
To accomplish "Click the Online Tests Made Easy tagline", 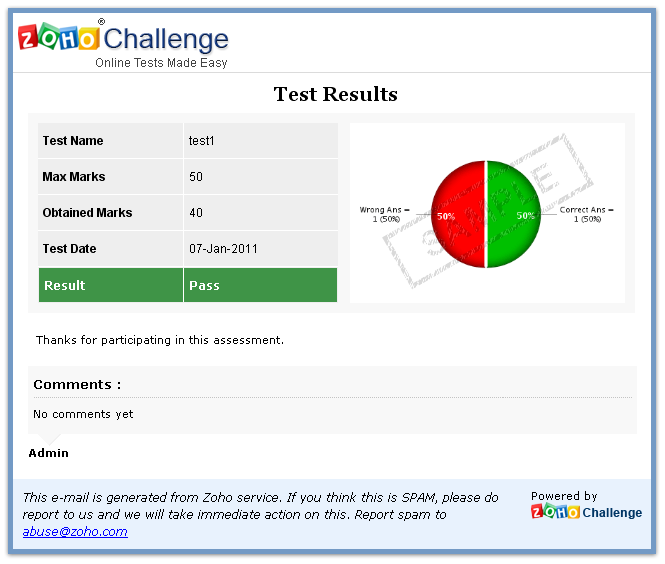I will pos(161,63).
